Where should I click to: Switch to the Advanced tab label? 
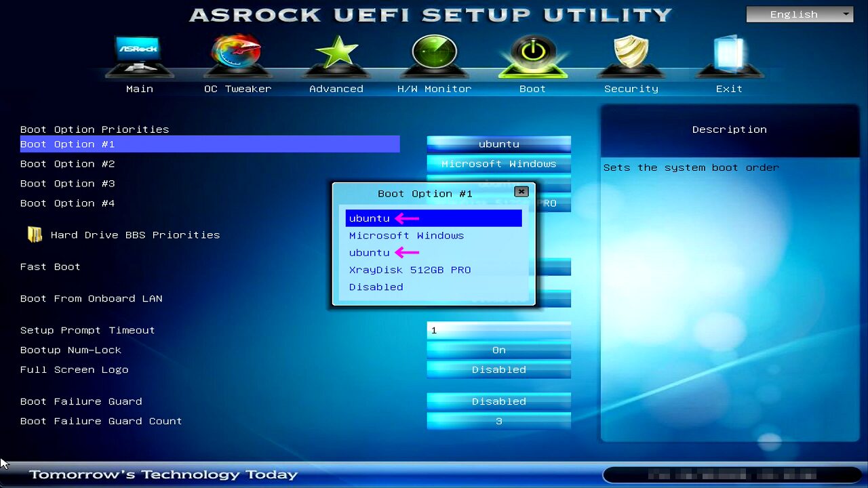pos(336,89)
